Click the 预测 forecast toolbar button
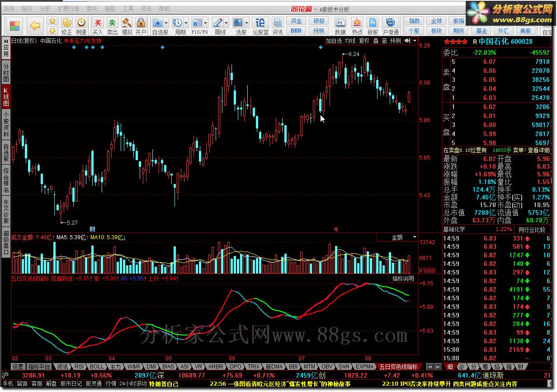This screenshot has height=392, width=557. pos(319,31)
